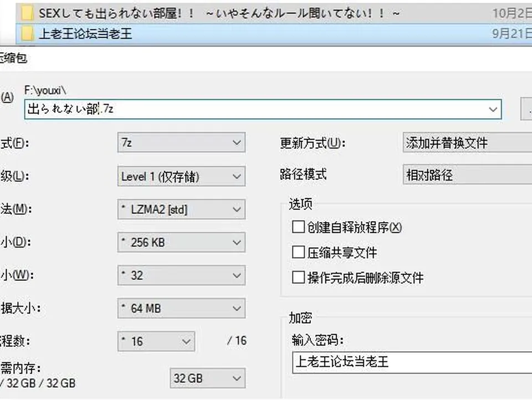This screenshot has height=400, width=532.
Task: Expand the archive name history arrow
Action: [493, 109]
